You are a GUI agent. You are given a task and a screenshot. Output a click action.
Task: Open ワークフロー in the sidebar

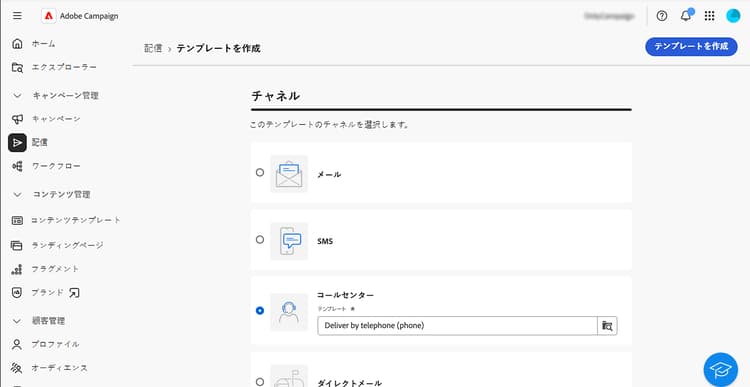tap(56, 166)
